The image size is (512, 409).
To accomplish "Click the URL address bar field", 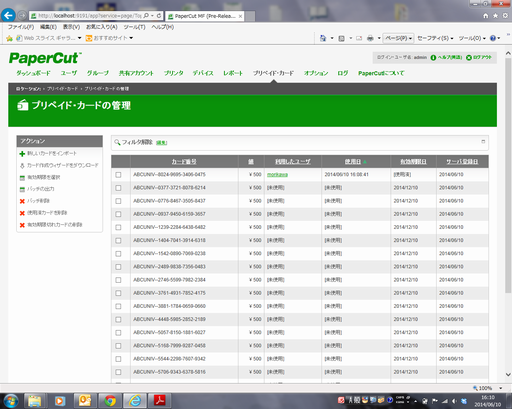I will pyautogui.click(x=89, y=16).
